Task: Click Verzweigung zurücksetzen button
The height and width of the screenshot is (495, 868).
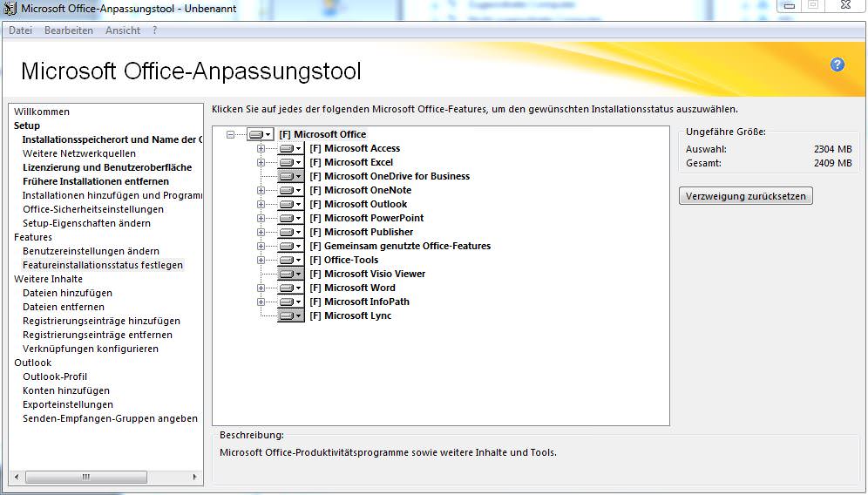Action: [746, 196]
